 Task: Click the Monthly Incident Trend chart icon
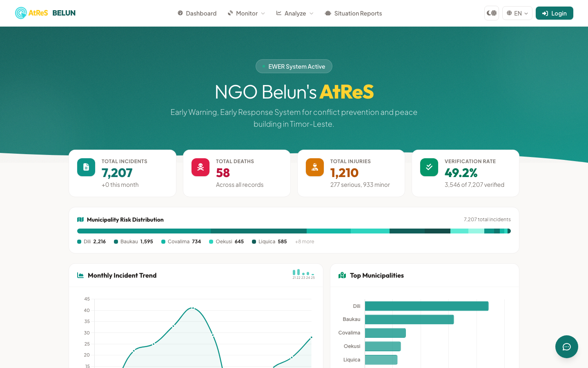coord(80,275)
